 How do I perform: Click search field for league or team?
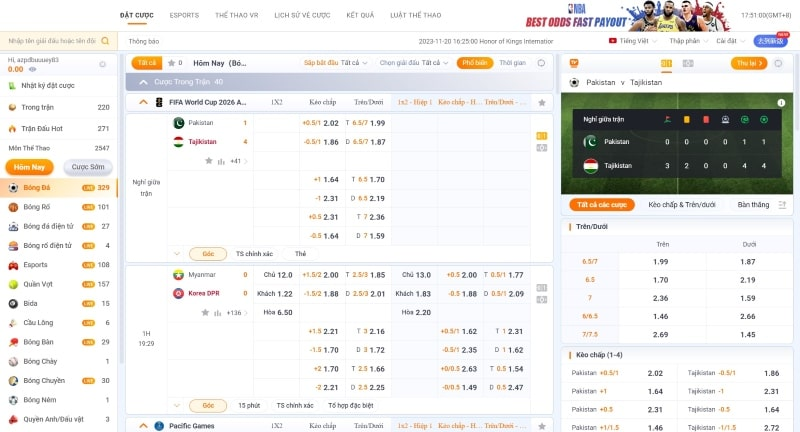[51, 41]
